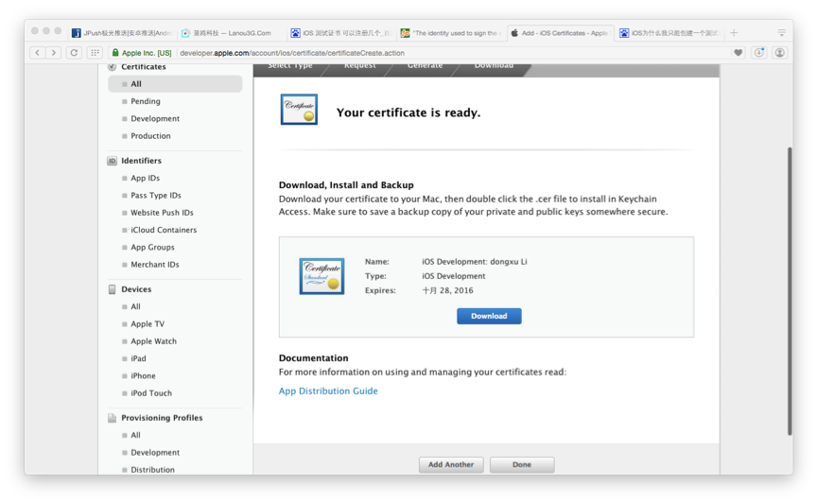Select All under Provisioning Profiles
This screenshot has width=818, height=504.
coord(135,435)
